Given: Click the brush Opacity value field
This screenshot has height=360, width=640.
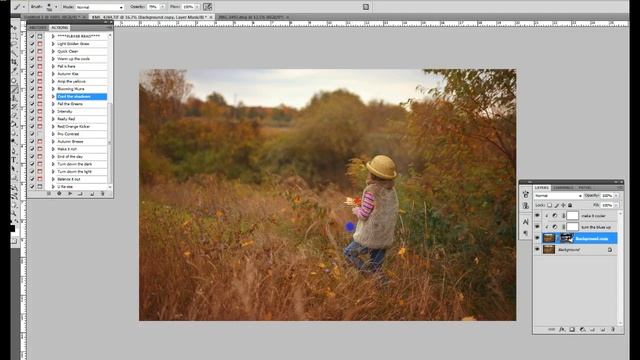Looking at the screenshot, I should pos(153,7).
